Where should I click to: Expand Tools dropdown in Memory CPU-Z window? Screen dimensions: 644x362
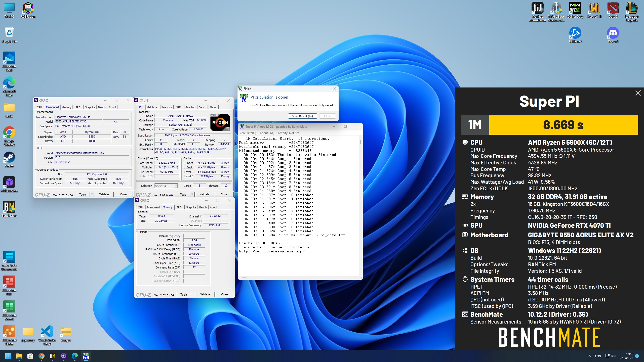click(x=193, y=294)
